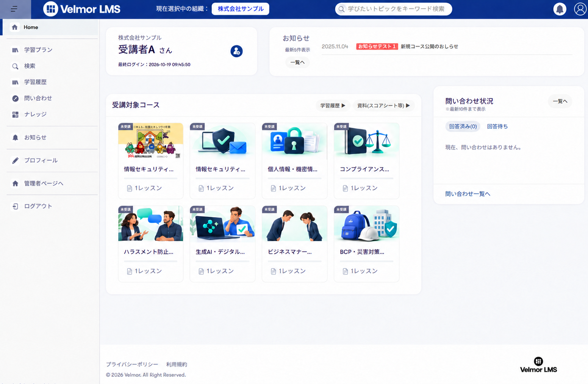Expand 学習履歴 ▶ in the course panel
The height and width of the screenshot is (384, 588).
pyautogui.click(x=333, y=105)
